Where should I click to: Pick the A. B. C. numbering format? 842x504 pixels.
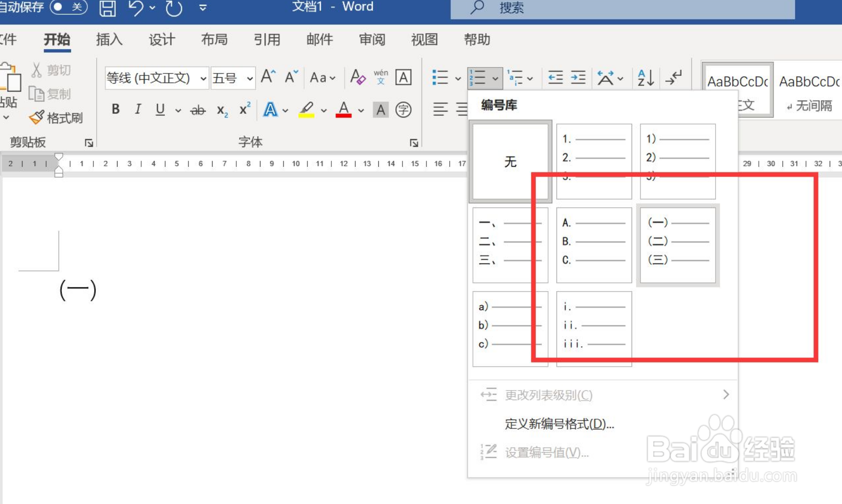[x=593, y=245]
